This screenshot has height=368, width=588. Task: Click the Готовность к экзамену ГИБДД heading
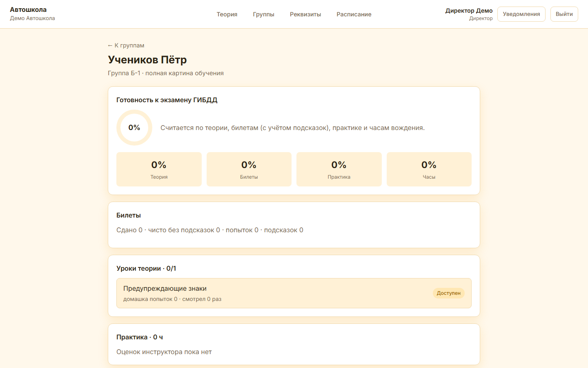pos(167,100)
